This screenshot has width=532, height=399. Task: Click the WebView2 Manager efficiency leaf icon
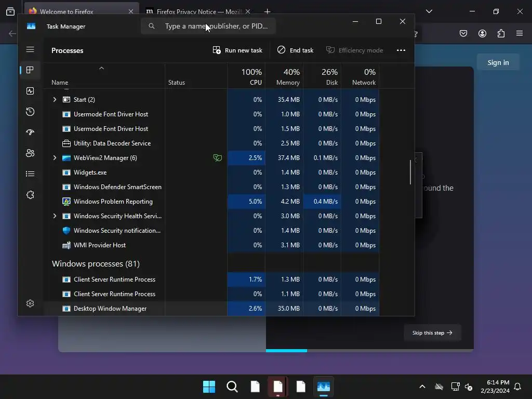[x=218, y=158]
